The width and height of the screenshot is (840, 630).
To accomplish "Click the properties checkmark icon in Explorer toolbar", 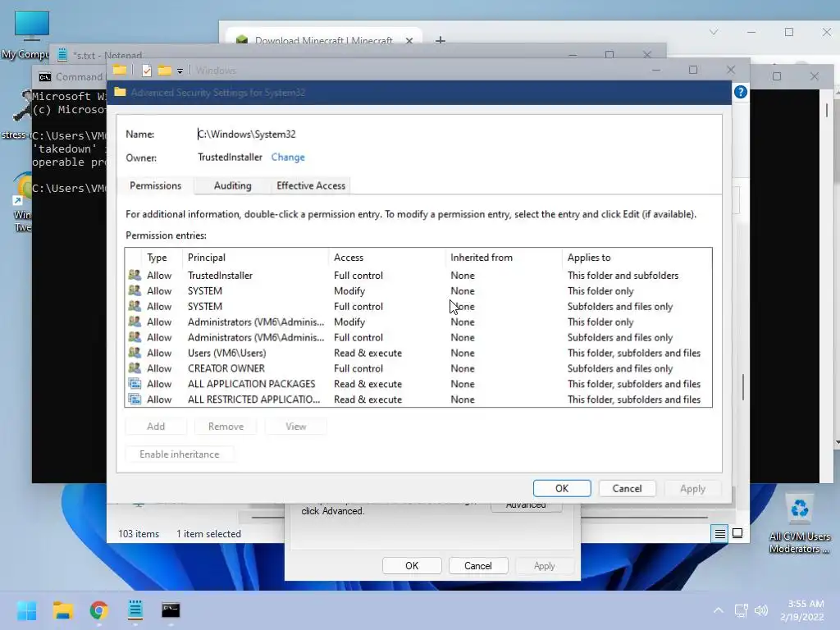I will 147,71.
